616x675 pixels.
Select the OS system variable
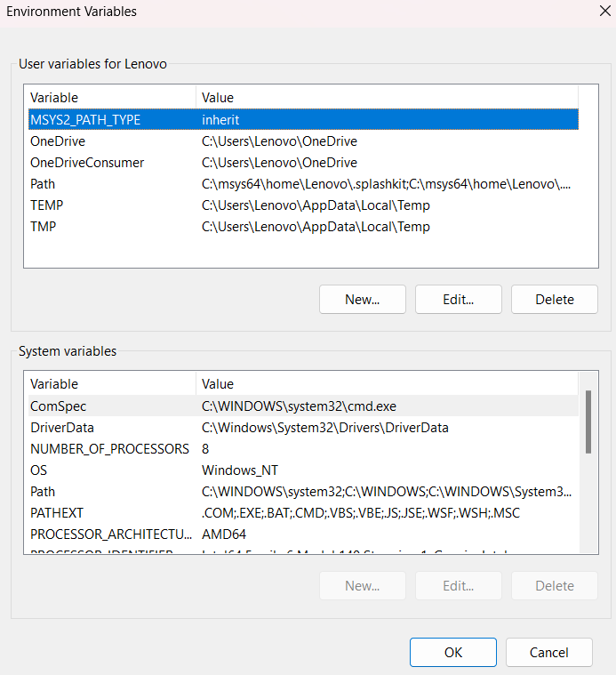click(303, 470)
